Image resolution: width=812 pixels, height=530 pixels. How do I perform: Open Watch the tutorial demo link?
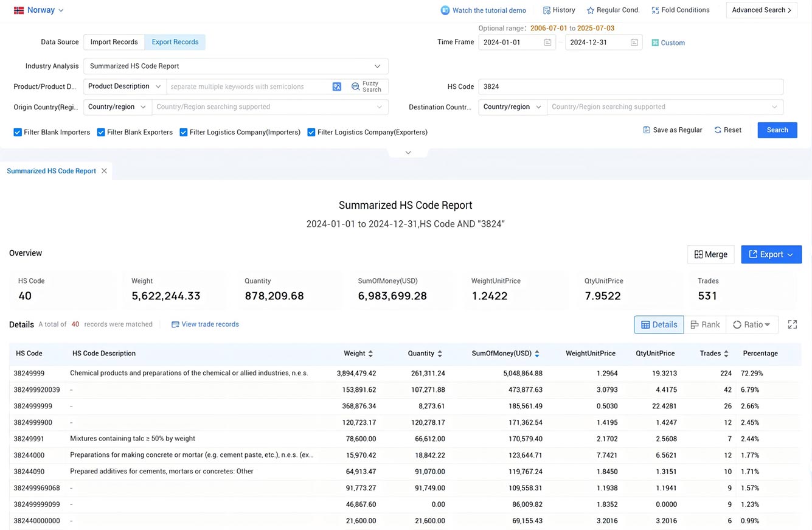(484, 10)
